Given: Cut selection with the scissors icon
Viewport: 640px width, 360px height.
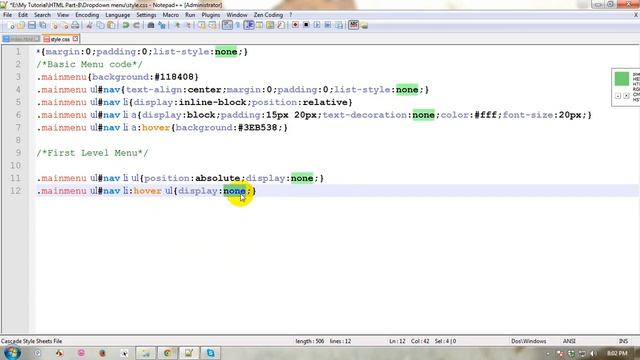Looking at the screenshot, I should pos(89,25).
